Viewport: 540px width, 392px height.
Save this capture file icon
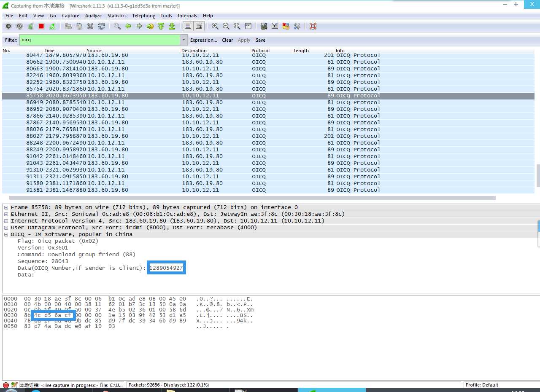click(79, 26)
